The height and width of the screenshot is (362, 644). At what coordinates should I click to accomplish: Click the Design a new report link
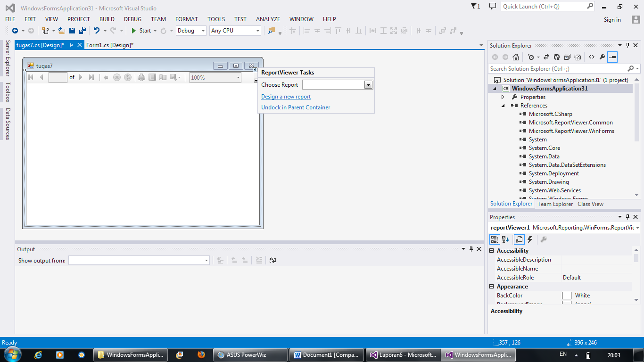(285, 96)
